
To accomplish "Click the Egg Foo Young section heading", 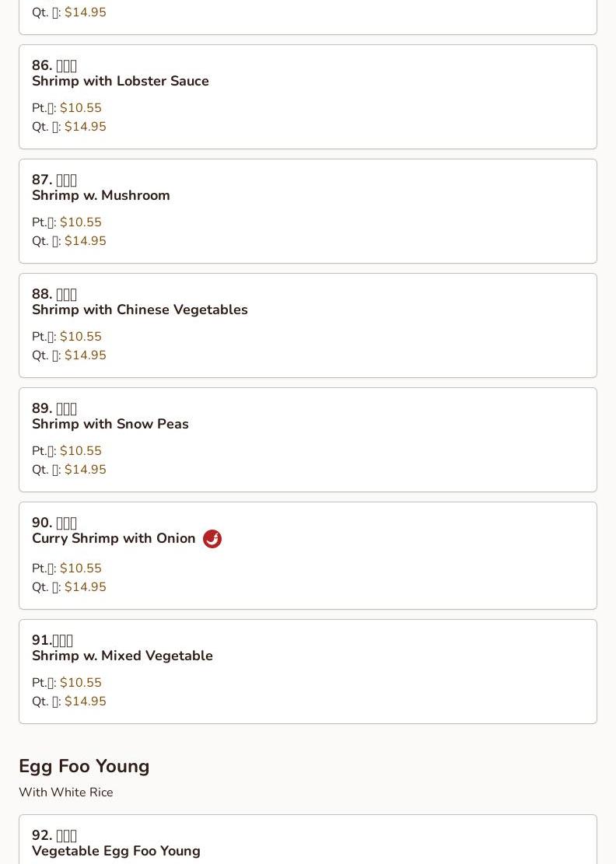I will 84,766.
